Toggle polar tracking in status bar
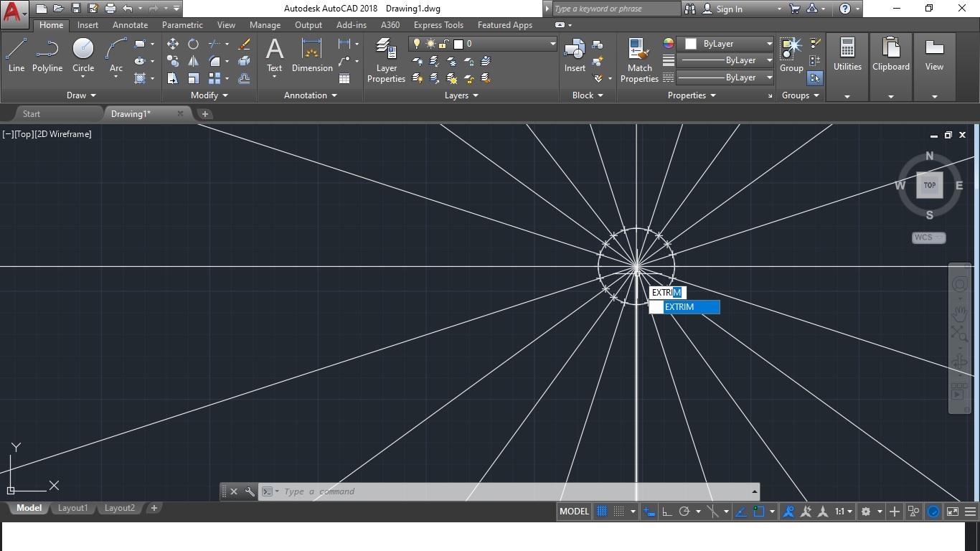Image resolution: width=980 pixels, height=551 pixels. coord(684,512)
